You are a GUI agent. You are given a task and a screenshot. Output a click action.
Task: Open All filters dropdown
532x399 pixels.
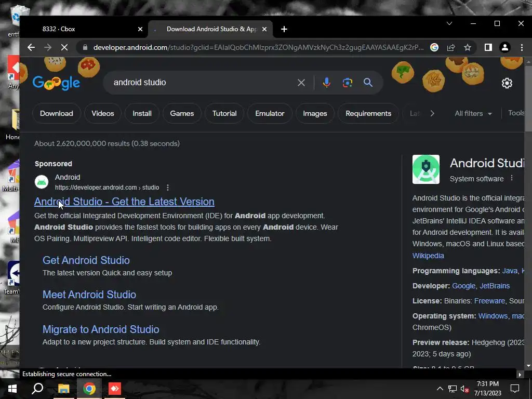click(473, 113)
